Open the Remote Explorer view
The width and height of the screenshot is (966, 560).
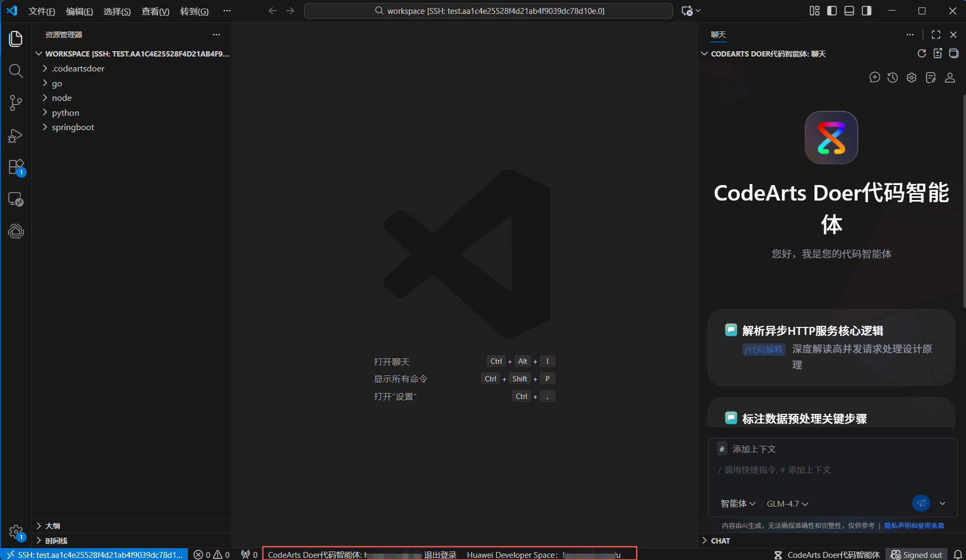(16, 199)
